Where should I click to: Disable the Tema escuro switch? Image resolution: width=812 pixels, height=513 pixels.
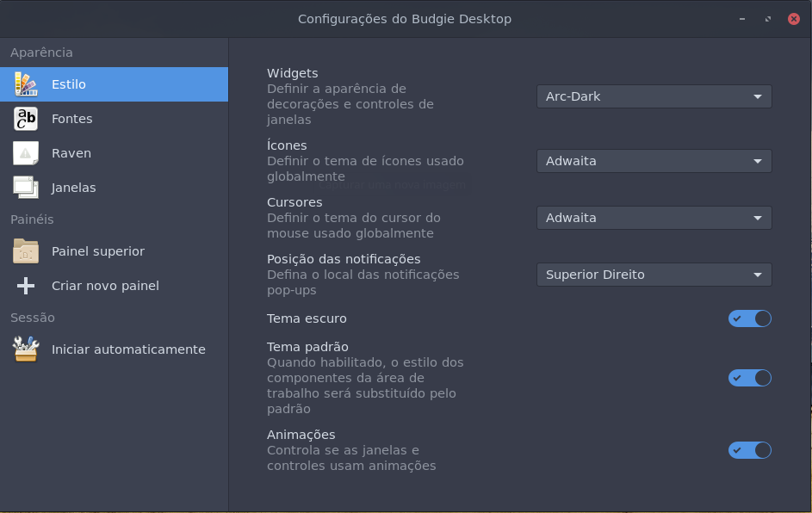pos(750,318)
